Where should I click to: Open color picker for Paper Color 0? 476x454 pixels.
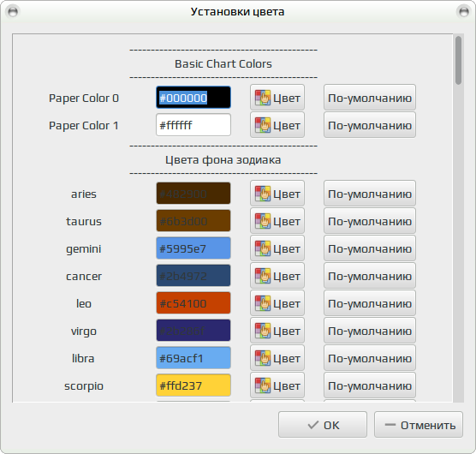pos(277,98)
